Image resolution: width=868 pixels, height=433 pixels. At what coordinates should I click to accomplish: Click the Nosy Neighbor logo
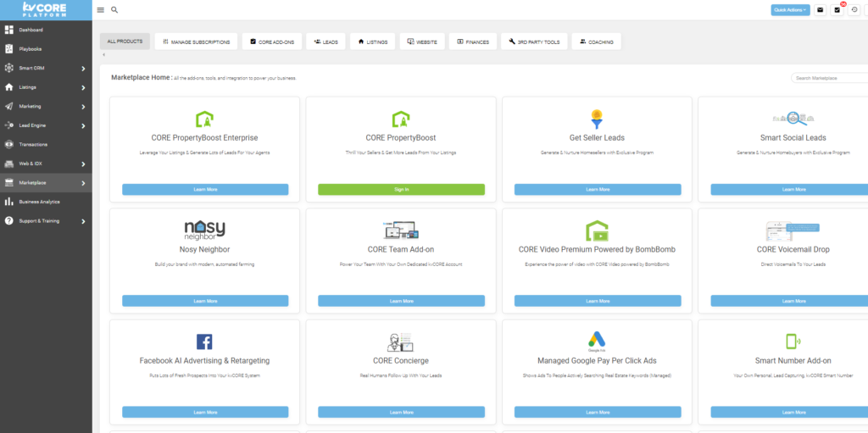click(x=204, y=230)
